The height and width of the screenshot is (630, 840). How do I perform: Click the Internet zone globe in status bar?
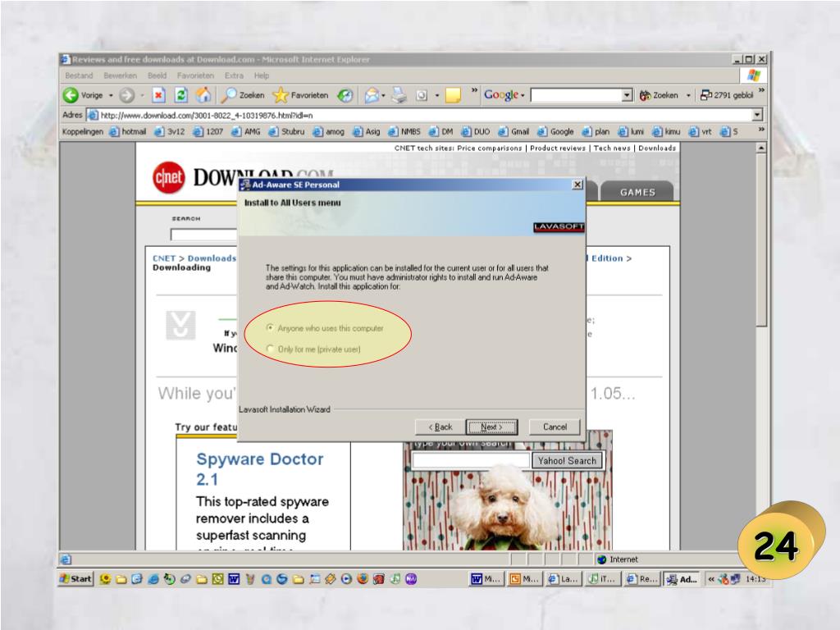click(x=601, y=559)
